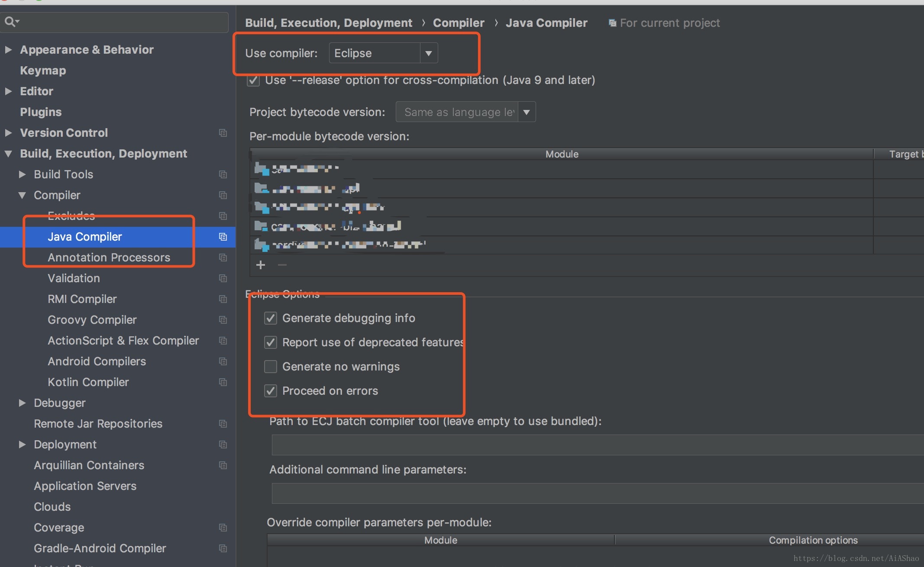Select ActionScript & Flex Compiler page
The height and width of the screenshot is (567, 924).
[123, 341]
